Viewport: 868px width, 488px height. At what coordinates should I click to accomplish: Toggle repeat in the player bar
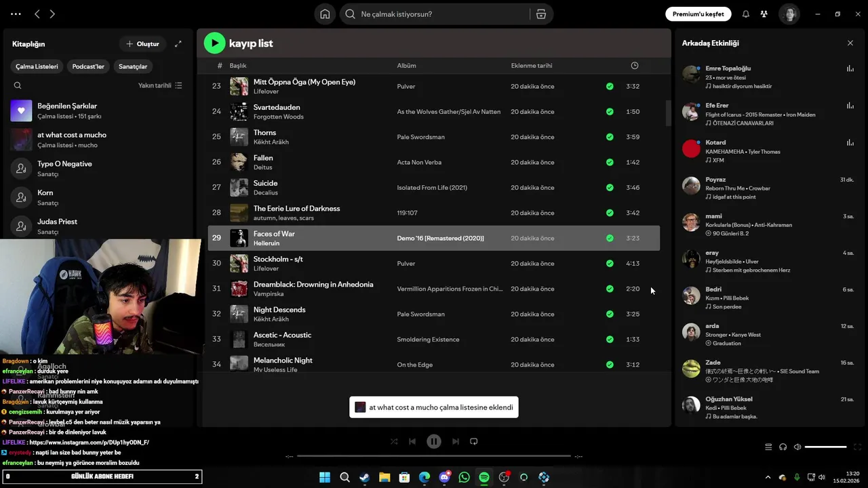pyautogui.click(x=474, y=441)
